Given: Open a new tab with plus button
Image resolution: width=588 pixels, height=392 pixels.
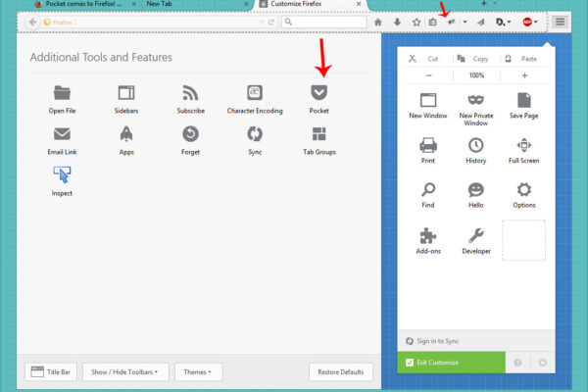Looking at the screenshot, I should 484,3.
